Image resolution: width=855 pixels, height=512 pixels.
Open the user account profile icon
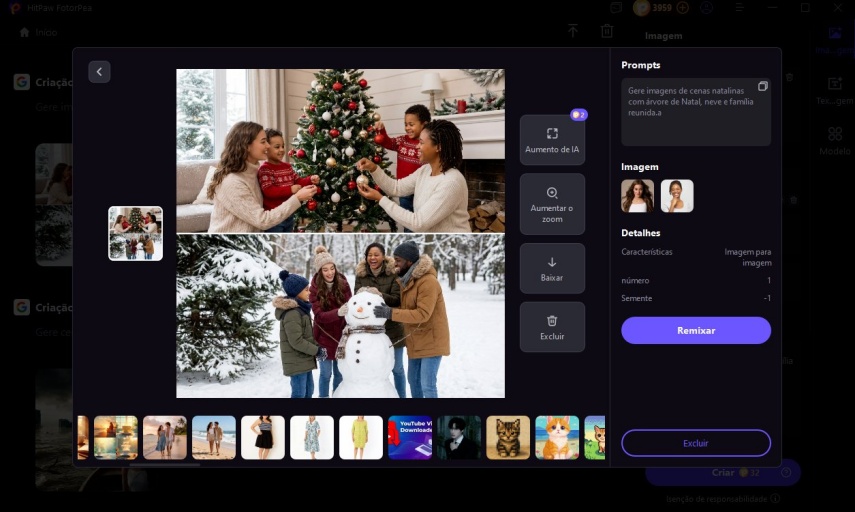point(708,8)
